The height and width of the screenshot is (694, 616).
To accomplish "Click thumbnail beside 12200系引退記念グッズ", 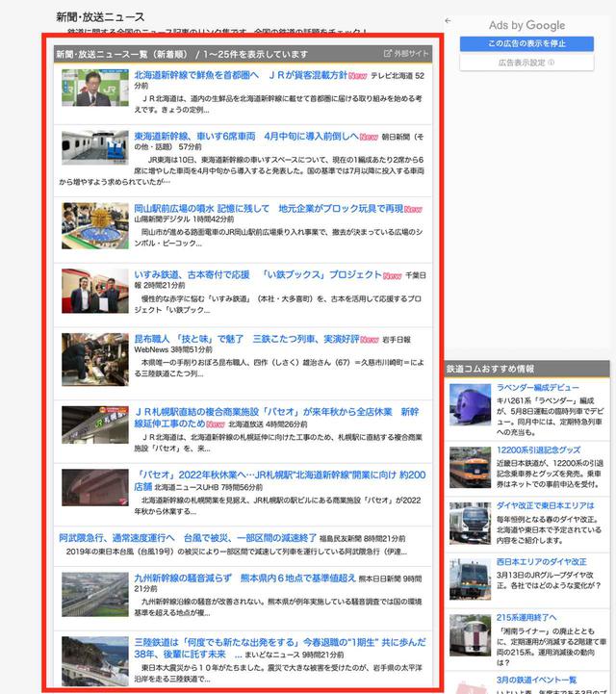I will click(470, 468).
